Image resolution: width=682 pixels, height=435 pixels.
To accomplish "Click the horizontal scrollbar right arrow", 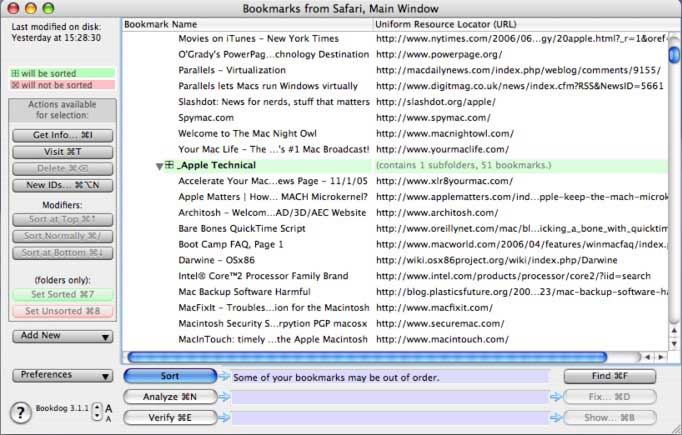I will point(661,357).
